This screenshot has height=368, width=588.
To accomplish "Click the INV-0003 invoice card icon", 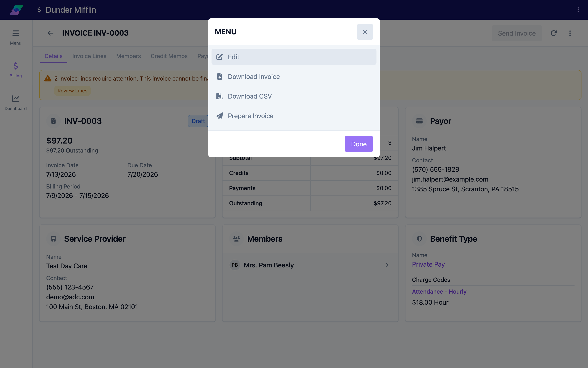I will pyautogui.click(x=53, y=121).
